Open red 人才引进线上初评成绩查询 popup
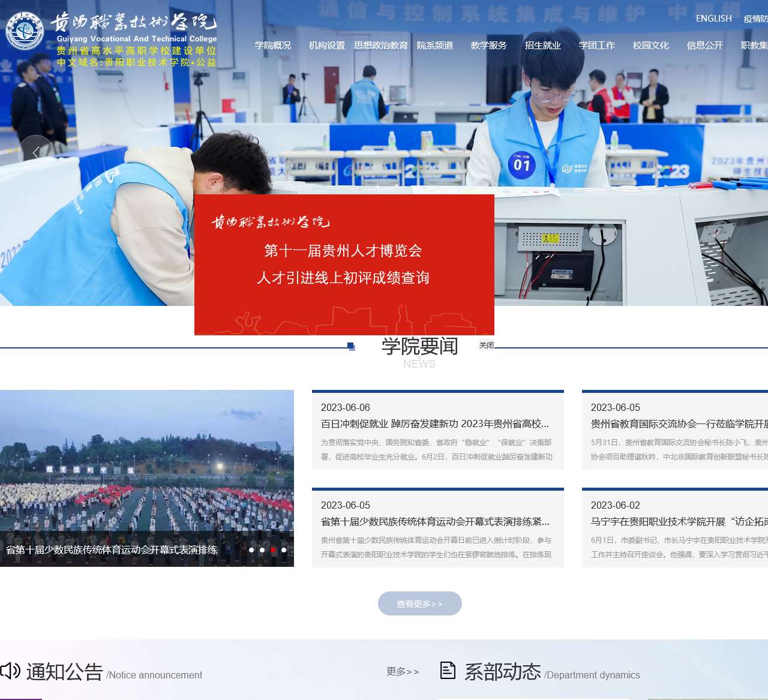This screenshot has width=768, height=700. point(344,265)
